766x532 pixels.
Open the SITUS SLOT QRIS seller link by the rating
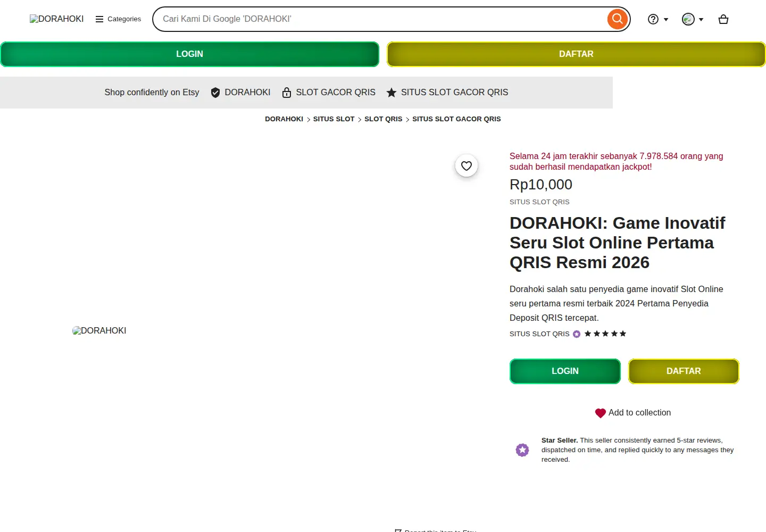pyautogui.click(x=539, y=334)
